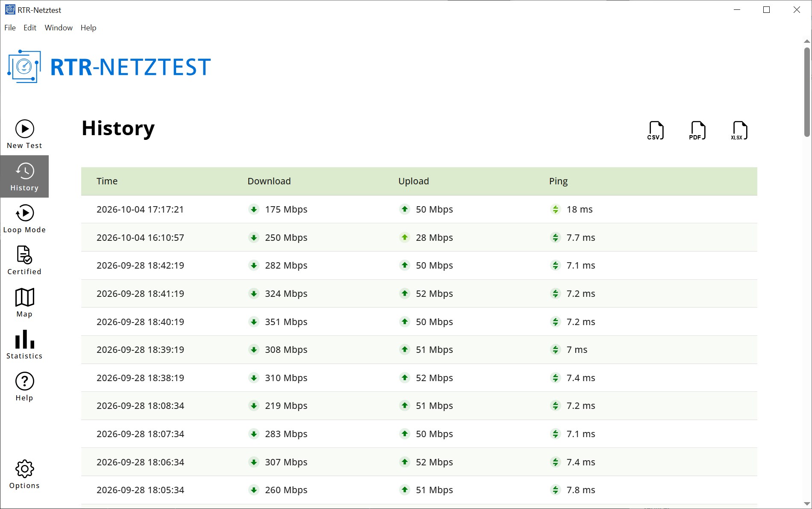Open test result 2026-09-28 18:39:19
The image size is (812, 509).
pyautogui.click(x=419, y=349)
